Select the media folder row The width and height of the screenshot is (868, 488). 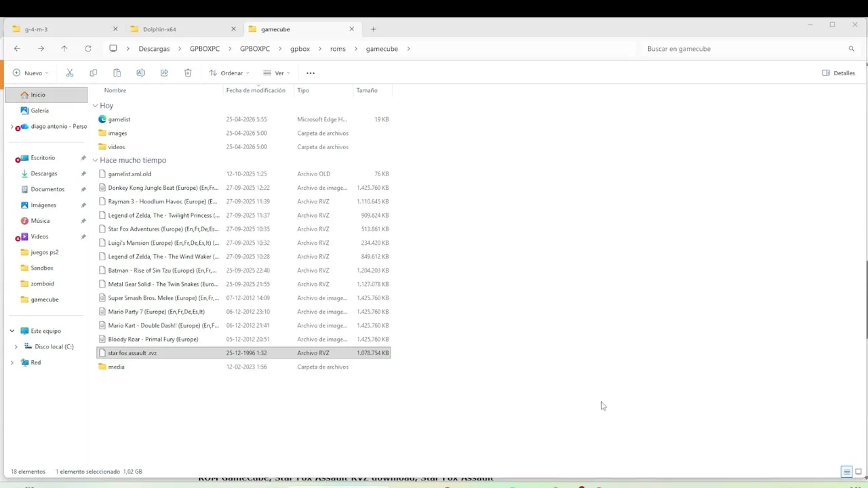[x=243, y=367]
